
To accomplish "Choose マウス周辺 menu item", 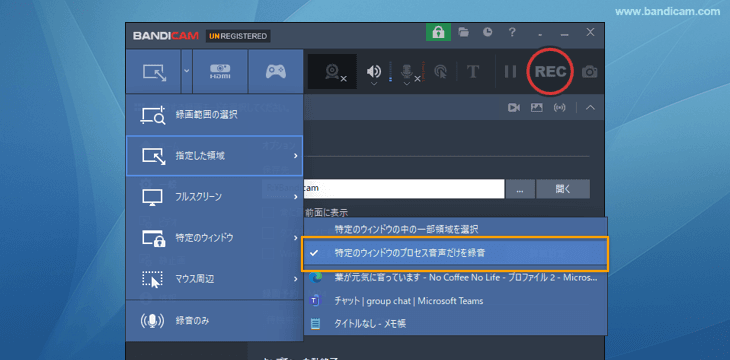I will [x=215, y=279].
